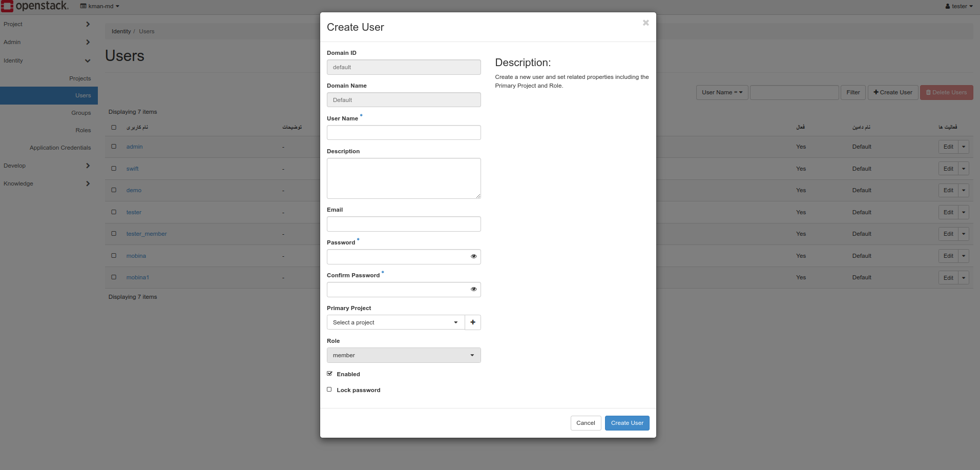Open the Primary Project dropdown

(x=395, y=322)
